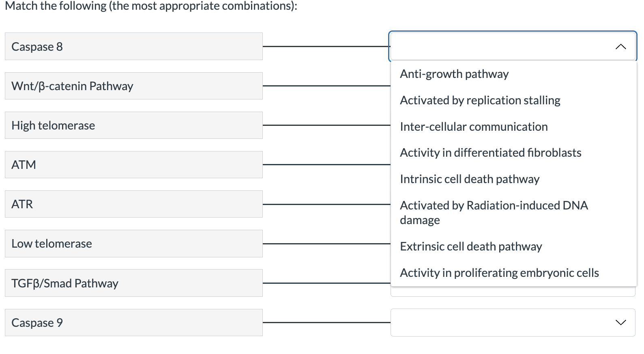Click the High telomerase prompt box

coord(134,125)
